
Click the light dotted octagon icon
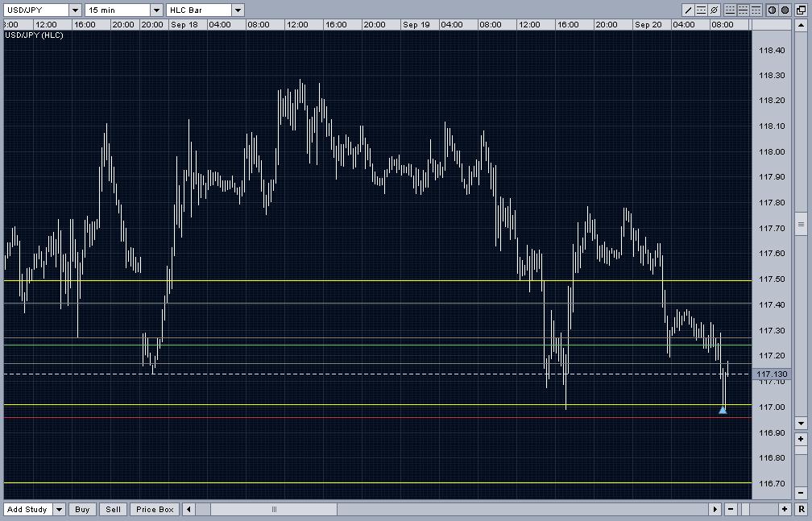(772, 10)
